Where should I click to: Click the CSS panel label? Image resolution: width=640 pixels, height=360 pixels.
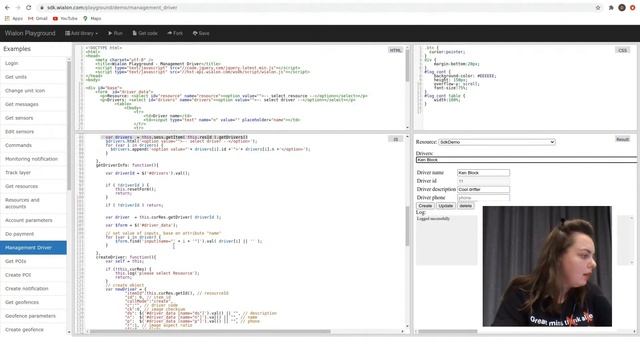(x=622, y=50)
